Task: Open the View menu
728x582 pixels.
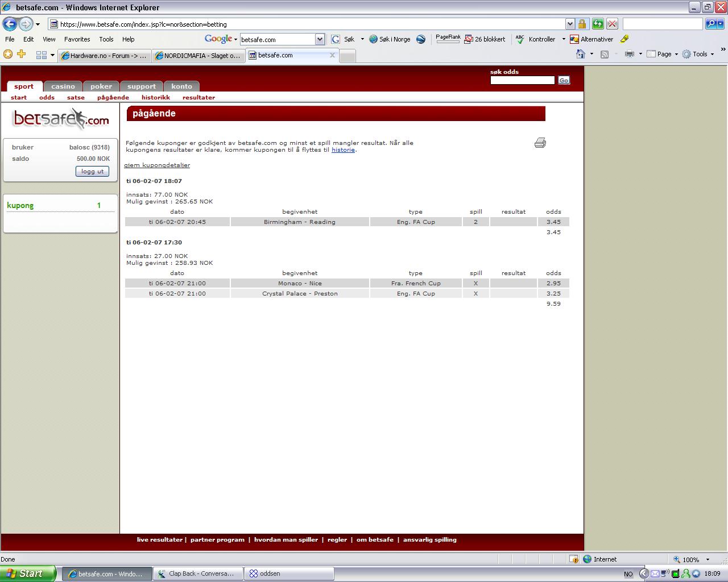Action: 49,39
